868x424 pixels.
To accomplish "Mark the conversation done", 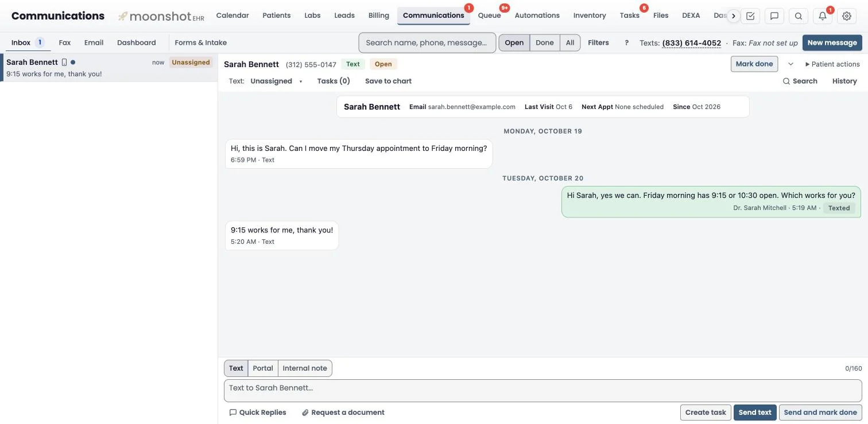I will [754, 64].
